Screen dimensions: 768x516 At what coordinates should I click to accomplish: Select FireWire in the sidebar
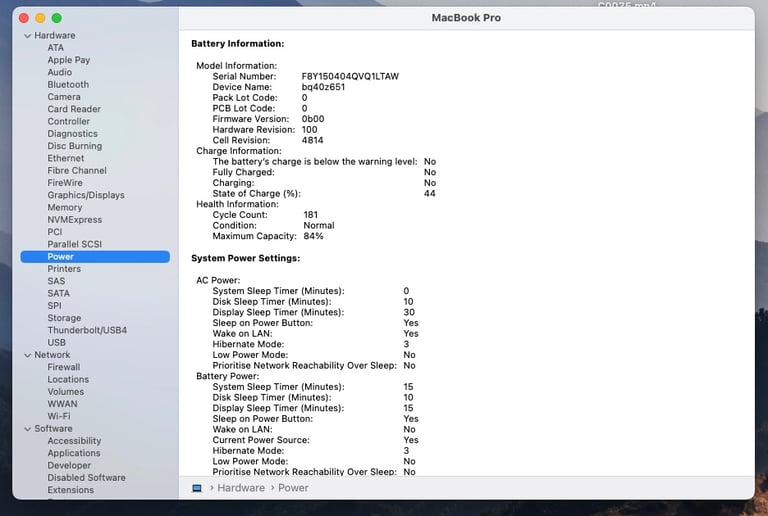click(x=65, y=183)
